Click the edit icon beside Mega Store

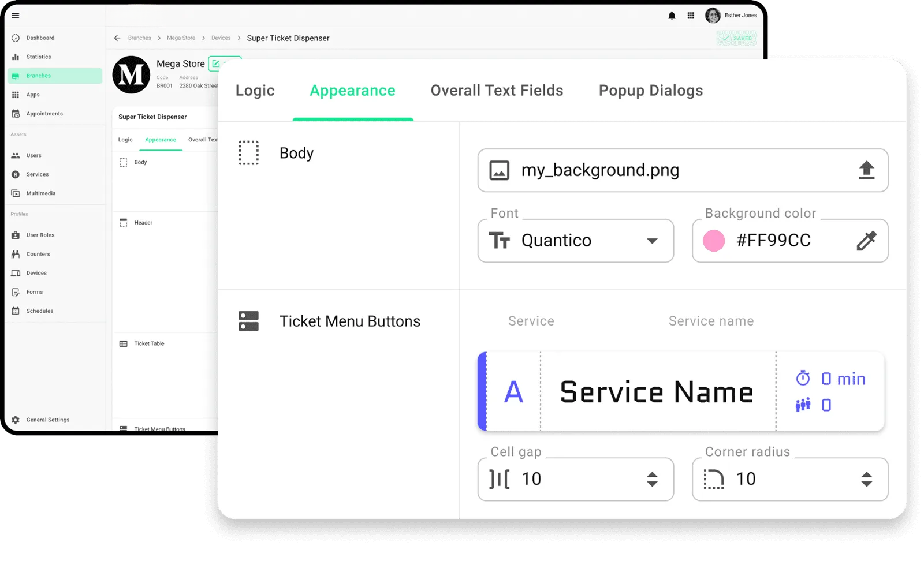tap(215, 63)
